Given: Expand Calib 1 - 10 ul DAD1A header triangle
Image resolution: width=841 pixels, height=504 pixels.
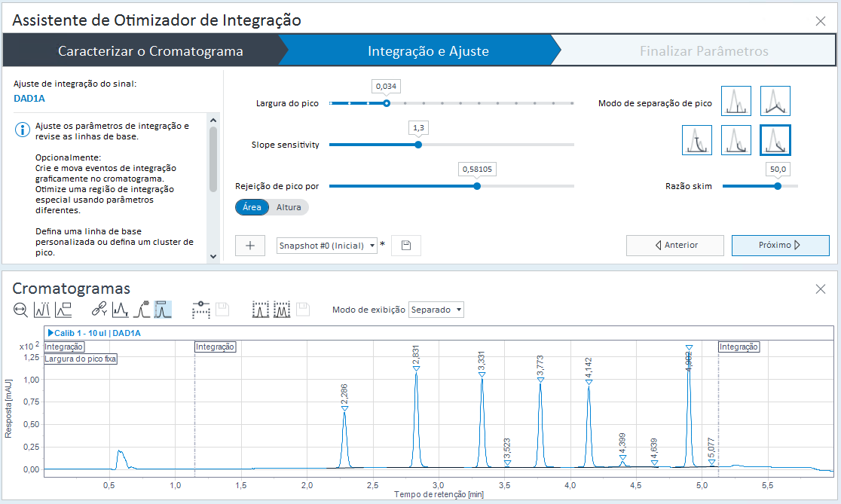Looking at the screenshot, I should pos(51,333).
